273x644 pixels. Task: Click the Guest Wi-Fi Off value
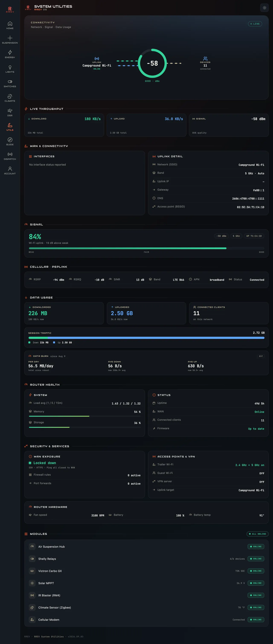pyautogui.click(x=262, y=473)
